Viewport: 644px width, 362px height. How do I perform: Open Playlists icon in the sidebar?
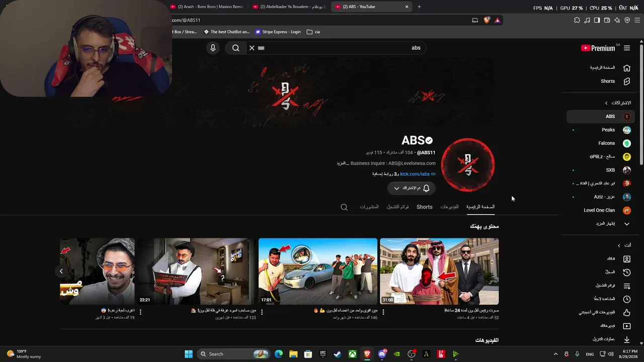click(x=627, y=286)
